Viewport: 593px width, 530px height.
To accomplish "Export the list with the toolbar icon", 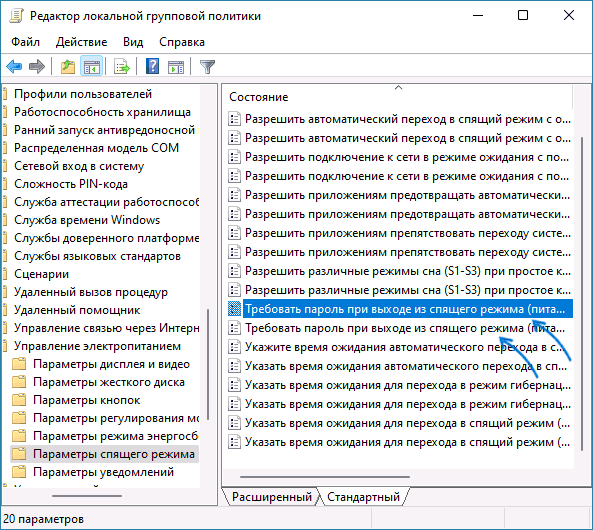I will point(122,67).
